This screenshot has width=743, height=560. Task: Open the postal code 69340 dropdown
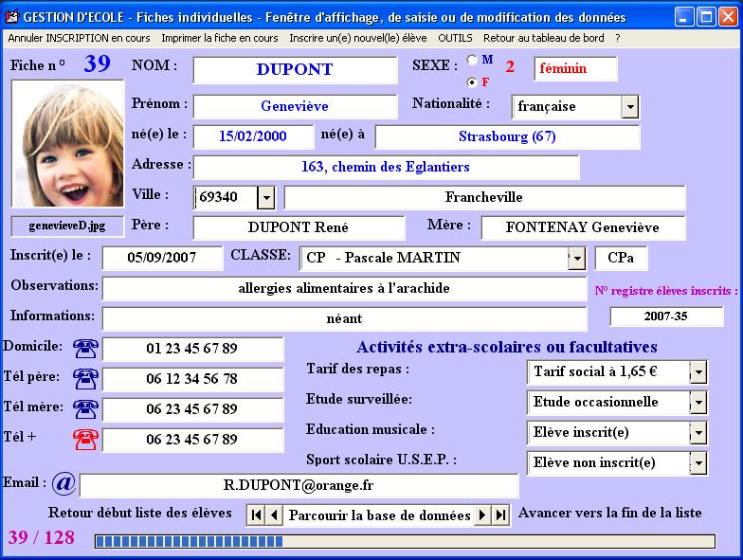[x=265, y=197]
